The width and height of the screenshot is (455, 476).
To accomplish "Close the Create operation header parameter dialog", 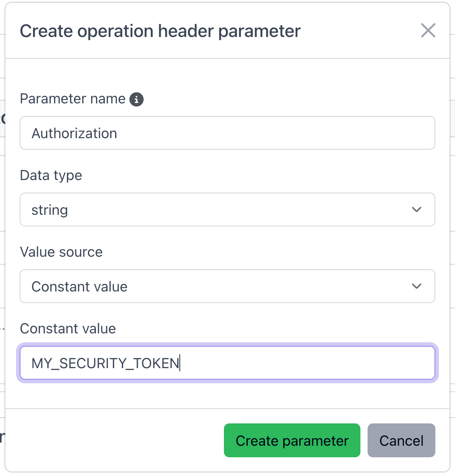I will [428, 31].
